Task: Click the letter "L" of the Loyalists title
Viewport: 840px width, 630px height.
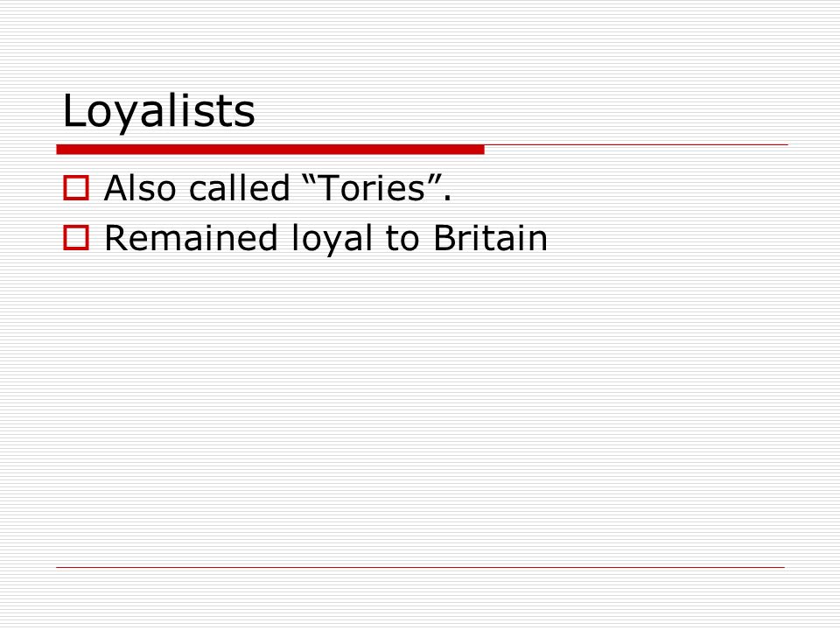Action: click(x=73, y=110)
